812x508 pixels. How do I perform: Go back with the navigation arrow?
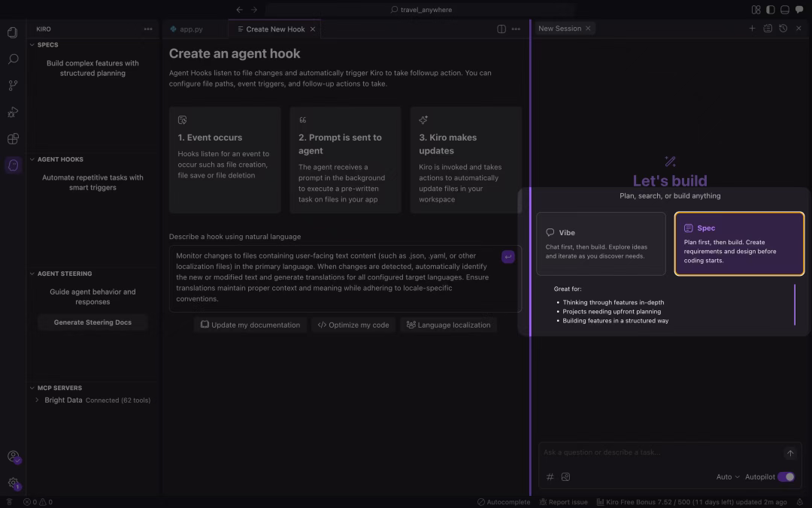click(239, 9)
